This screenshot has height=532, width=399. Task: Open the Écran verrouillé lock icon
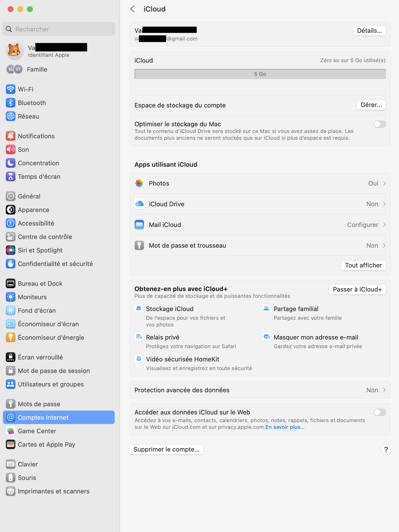[x=11, y=357]
